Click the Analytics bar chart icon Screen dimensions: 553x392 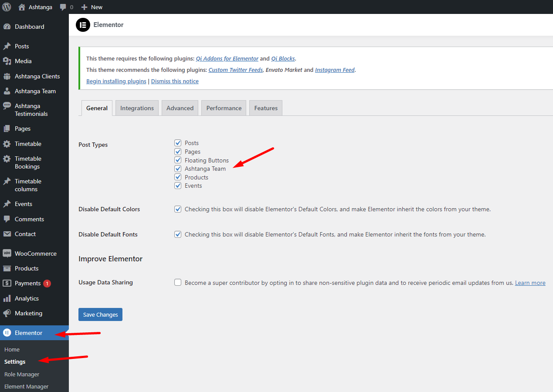coord(7,298)
